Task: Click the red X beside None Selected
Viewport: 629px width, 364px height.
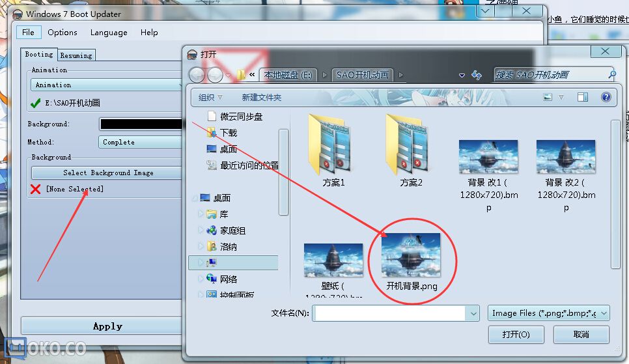Action: tap(35, 189)
